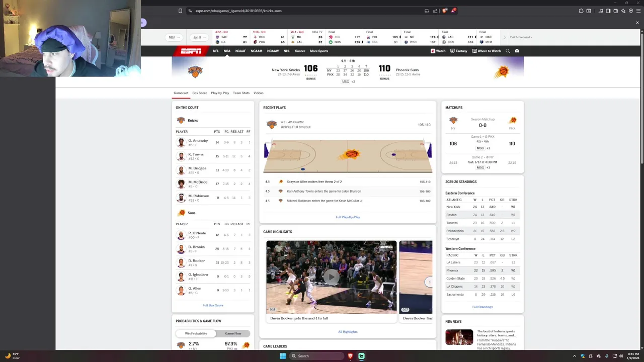The width and height of the screenshot is (644, 362).
Task: Select the NFL menu item
Action: click(x=216, y=51)
